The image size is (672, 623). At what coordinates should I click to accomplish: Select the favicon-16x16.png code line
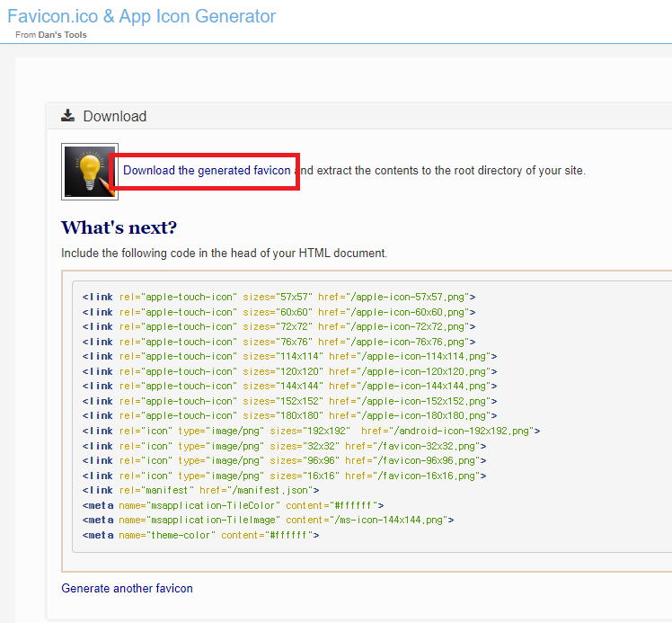click(x=284, y=476)
